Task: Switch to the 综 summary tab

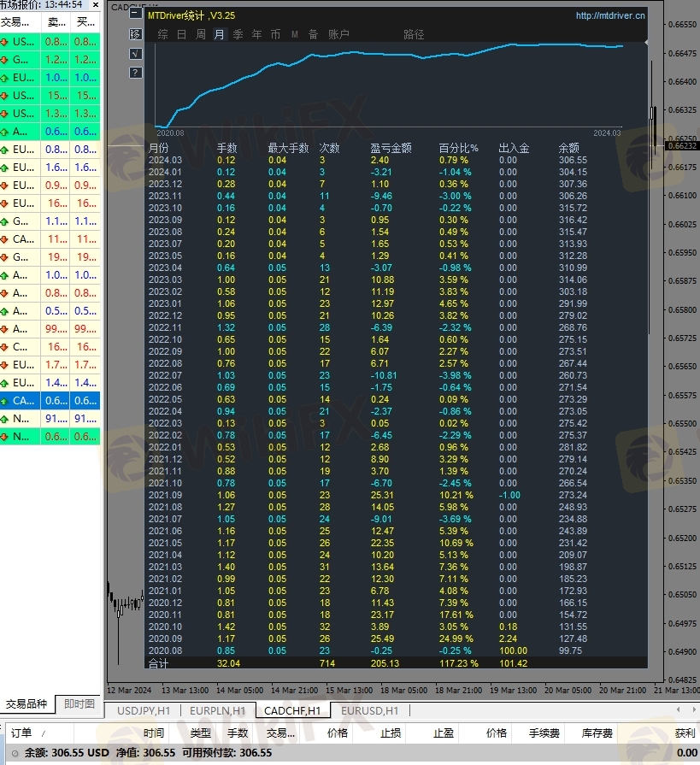Action: click(163, 34)
